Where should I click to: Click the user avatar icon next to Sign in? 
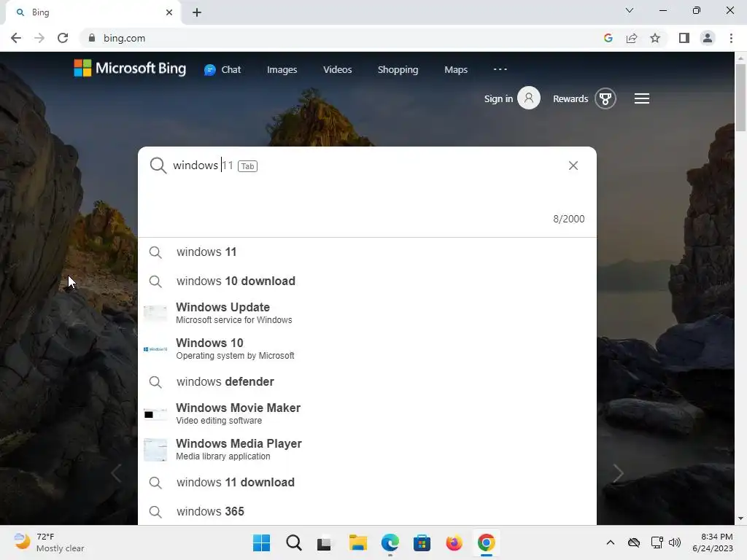coord(529,98)
